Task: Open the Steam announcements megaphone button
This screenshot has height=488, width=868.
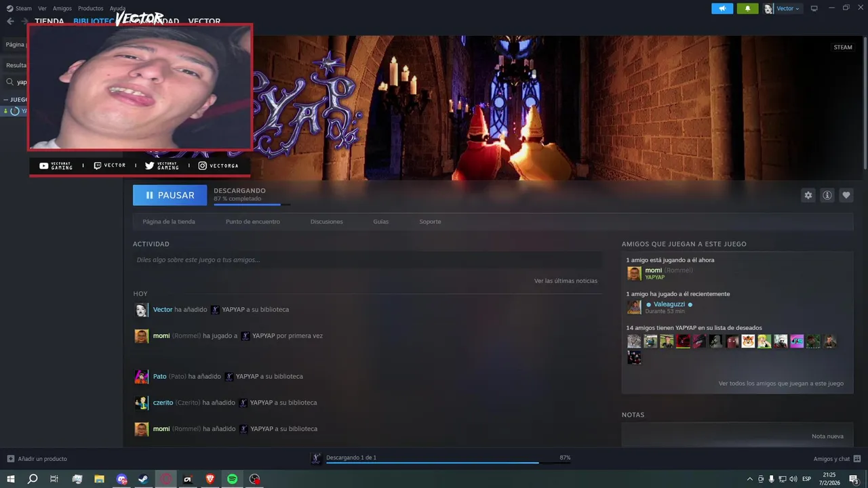Action: pyautogui.click(x=722, y=8)
